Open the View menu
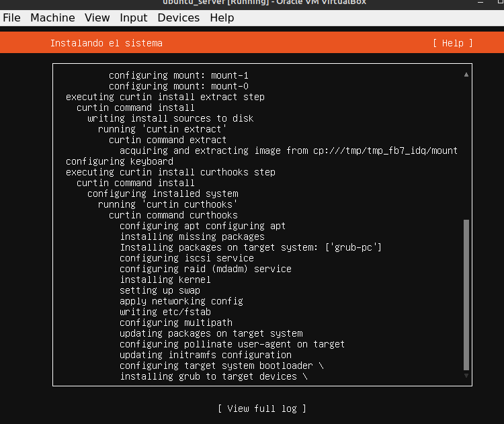The image size is (504, 424). coord(97,17)
